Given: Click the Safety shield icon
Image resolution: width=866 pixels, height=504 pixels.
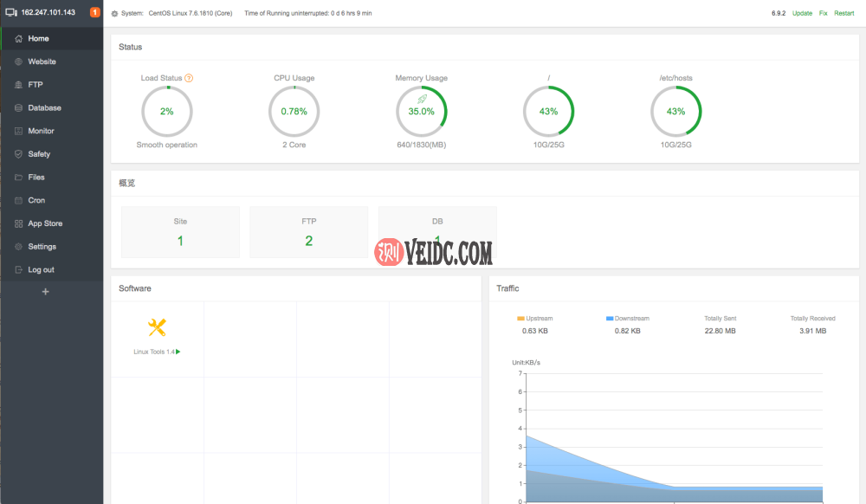Looking at the screenshot, I should tap(18, 154).
